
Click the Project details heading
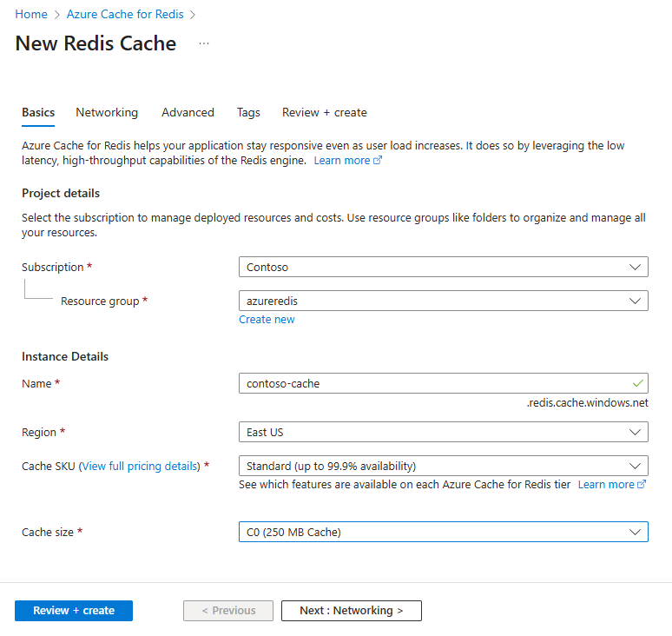click(61, 194)
